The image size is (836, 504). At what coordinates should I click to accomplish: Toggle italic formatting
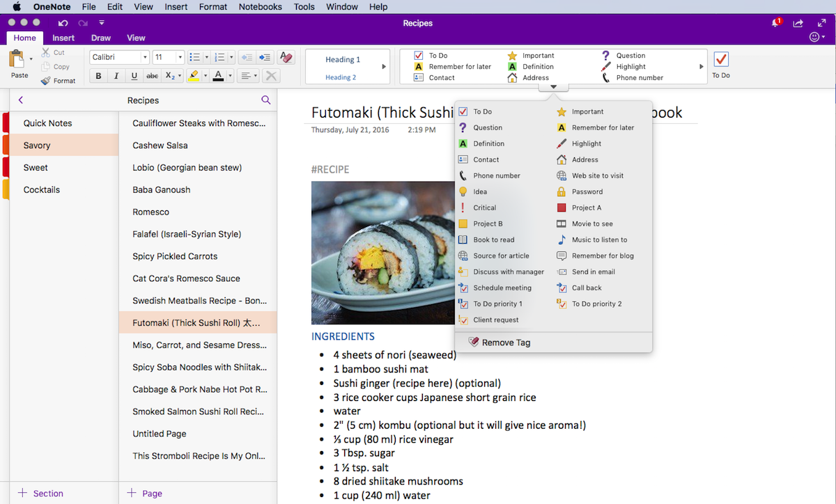[116, 75]
